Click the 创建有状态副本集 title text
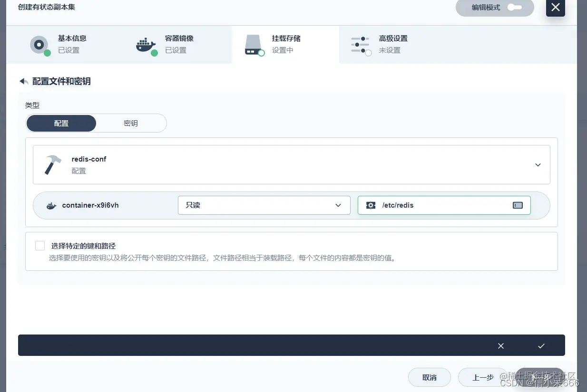The height and width of the screenshot is (392, 587). (x=47, y=7)
